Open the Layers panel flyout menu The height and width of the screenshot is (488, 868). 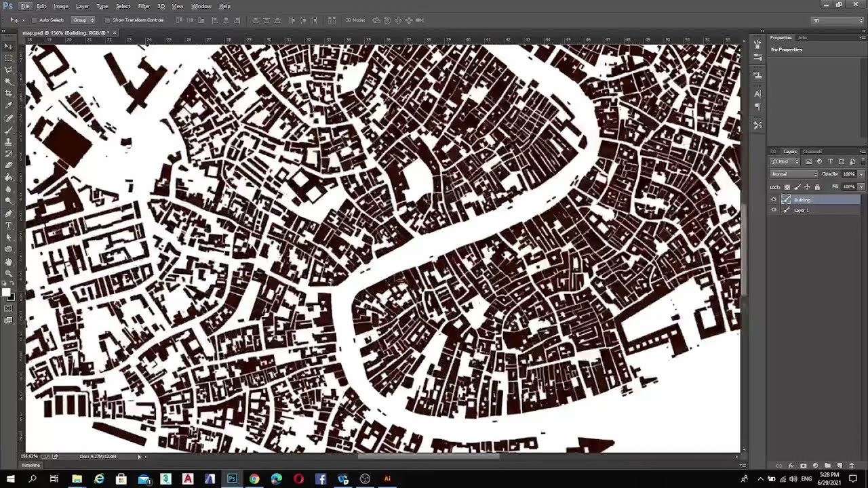pyautogui.click(x=863, y=151)
